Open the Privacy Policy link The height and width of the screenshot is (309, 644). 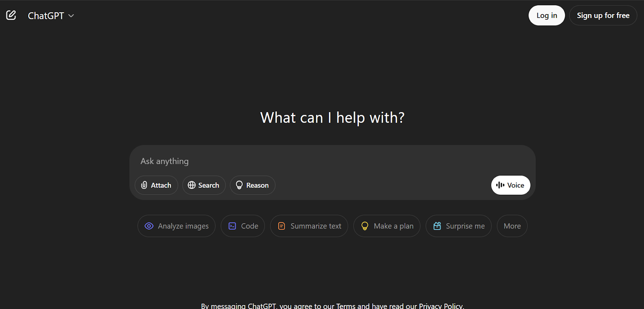(441, 306)
